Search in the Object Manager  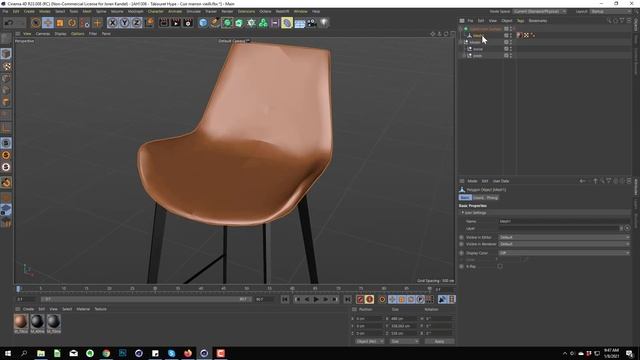(609, 21)
